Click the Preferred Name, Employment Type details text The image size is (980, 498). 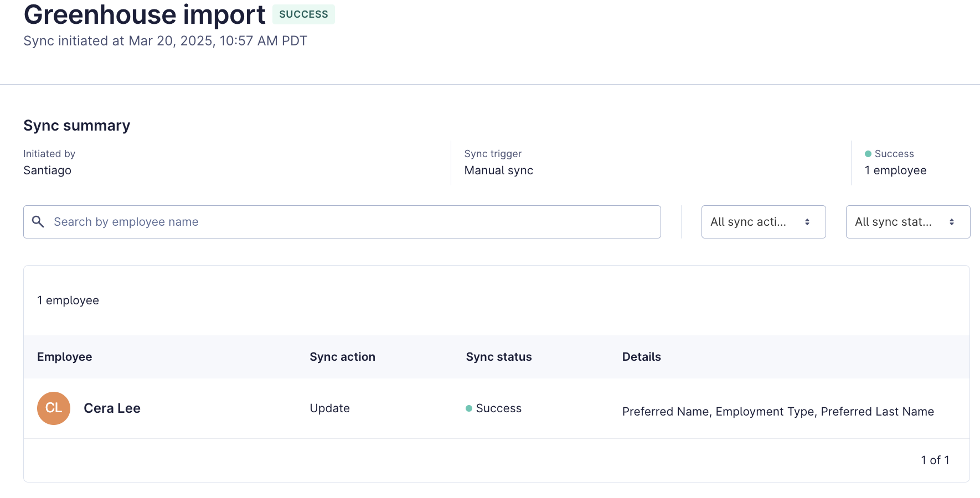point(778,412)
